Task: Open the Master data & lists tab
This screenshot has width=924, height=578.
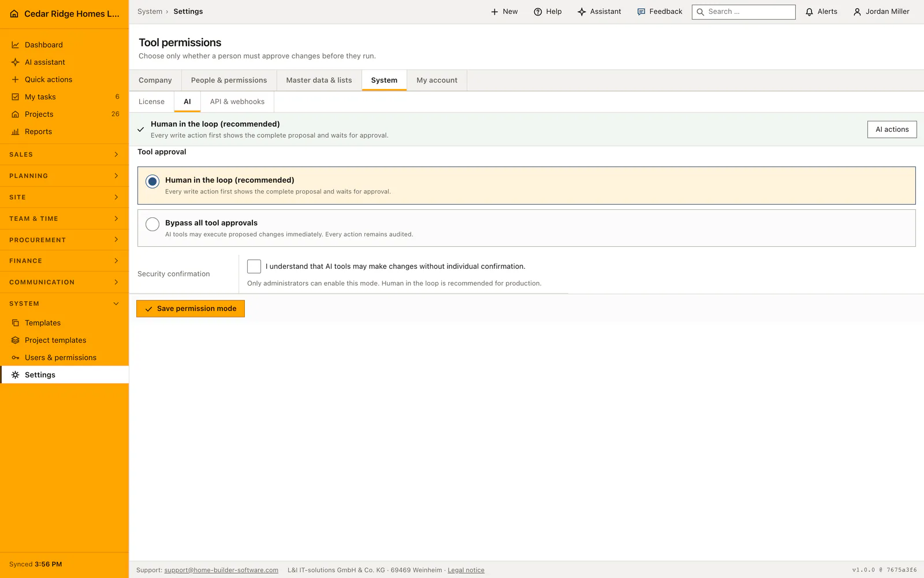Action: coord(319,80)
